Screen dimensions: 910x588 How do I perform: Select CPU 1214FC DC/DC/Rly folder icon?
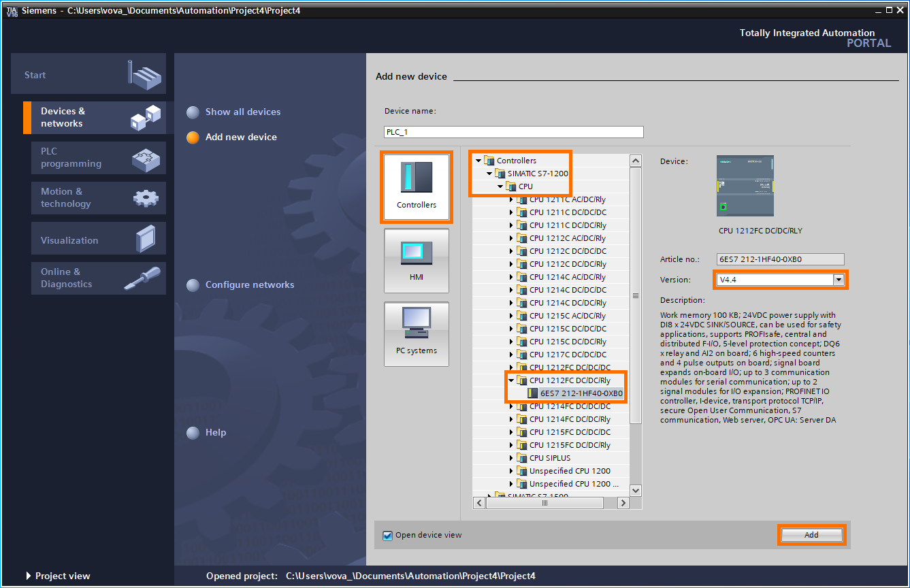[x=521, y=419]
